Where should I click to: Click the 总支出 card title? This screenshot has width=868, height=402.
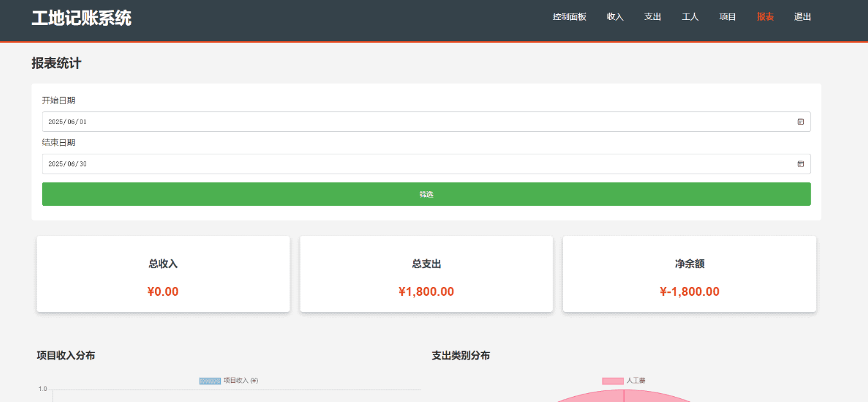pos(426,264)
